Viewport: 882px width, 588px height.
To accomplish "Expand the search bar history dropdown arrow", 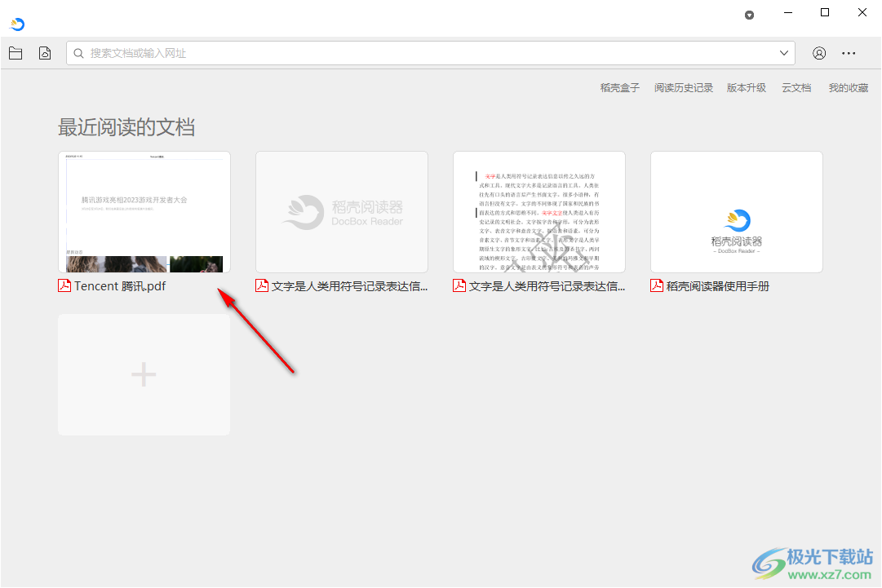I will (x=783, y=53).
